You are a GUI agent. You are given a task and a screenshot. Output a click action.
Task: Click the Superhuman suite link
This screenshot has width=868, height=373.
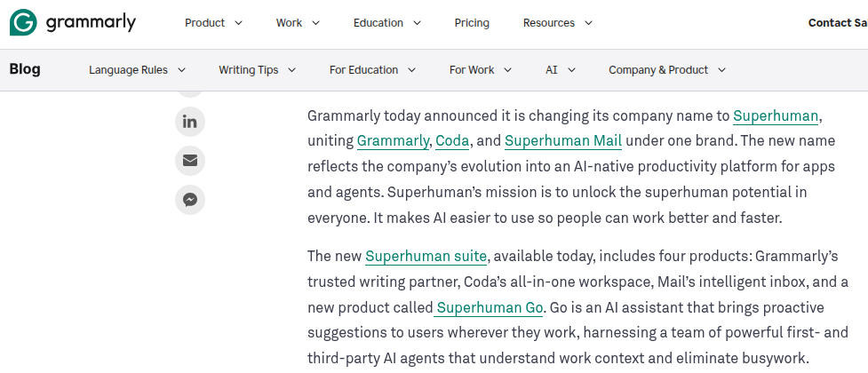tap(426, 257)
